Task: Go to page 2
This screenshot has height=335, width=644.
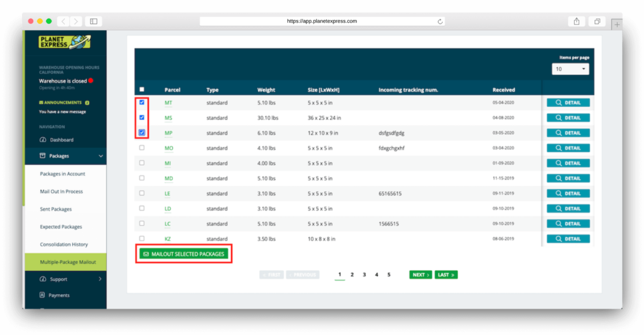Action: pyautogui.click(x=352, y=275)
